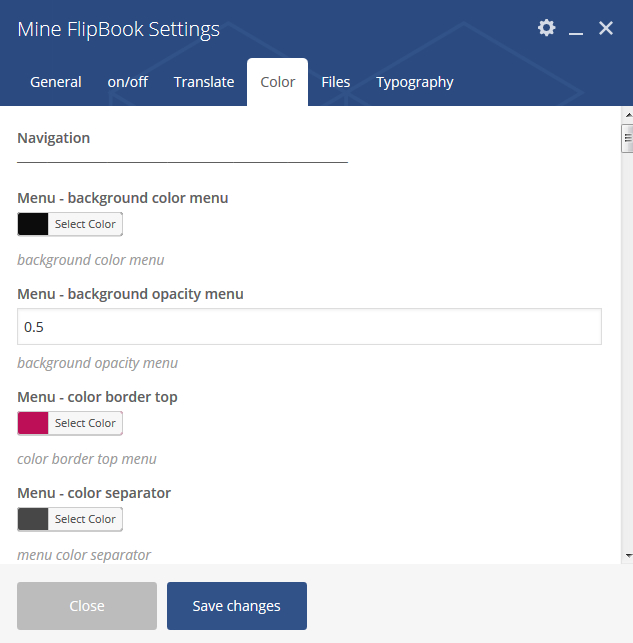Image resolution: width=633 pixels, height=643 pixels.
Task: Click the black menu background swatch
Action: click(33, 224)
